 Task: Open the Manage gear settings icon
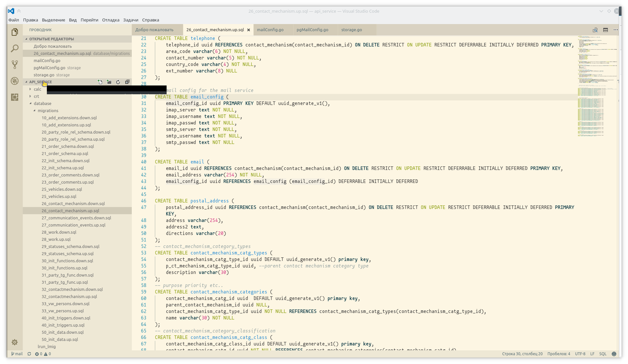pos(15,342)
